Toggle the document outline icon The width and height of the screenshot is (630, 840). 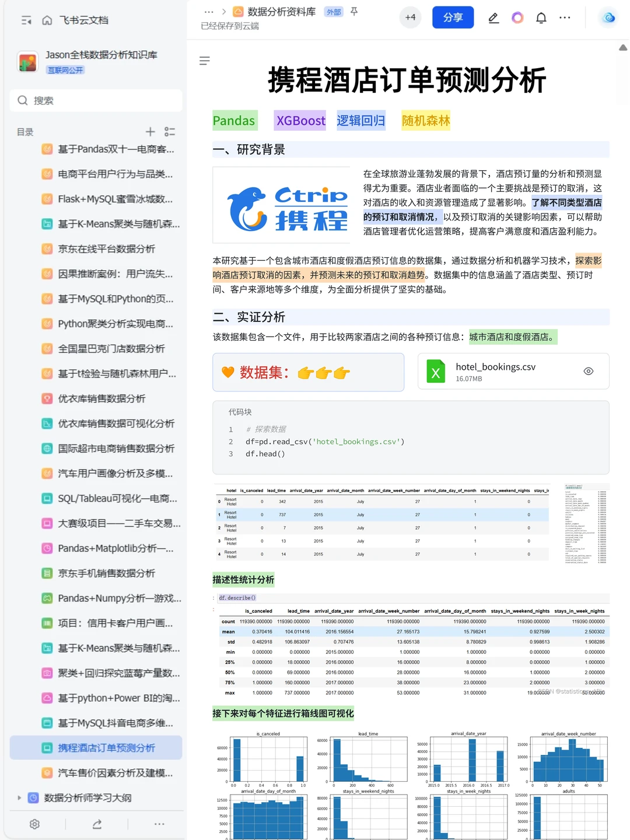pos(204,61)
